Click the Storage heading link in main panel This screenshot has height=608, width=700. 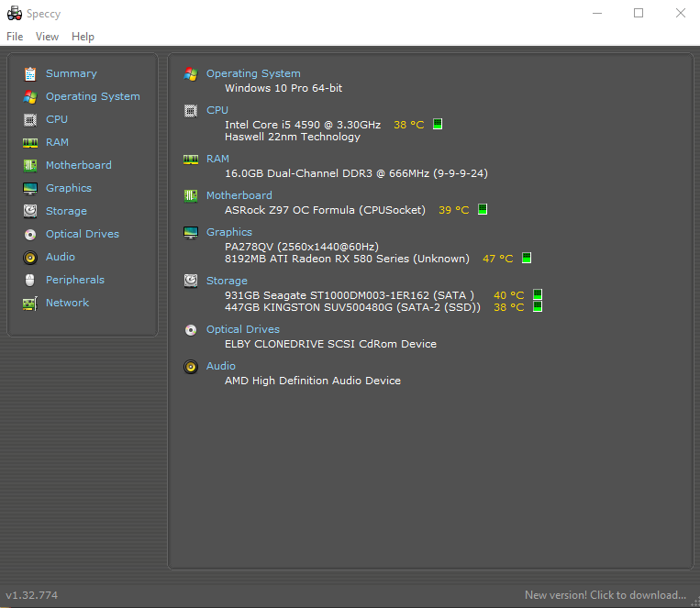[227, 281]
